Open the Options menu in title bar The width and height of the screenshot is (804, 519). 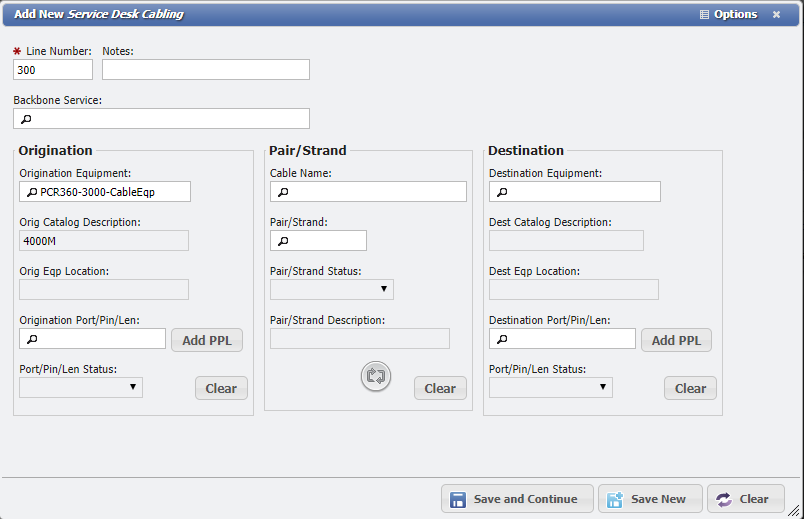tap(728, 15)
